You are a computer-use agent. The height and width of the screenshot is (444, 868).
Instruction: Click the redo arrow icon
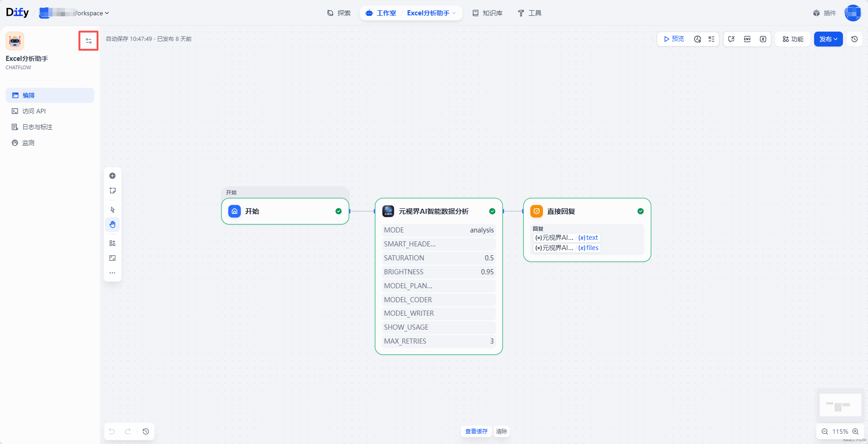[128, 431]
